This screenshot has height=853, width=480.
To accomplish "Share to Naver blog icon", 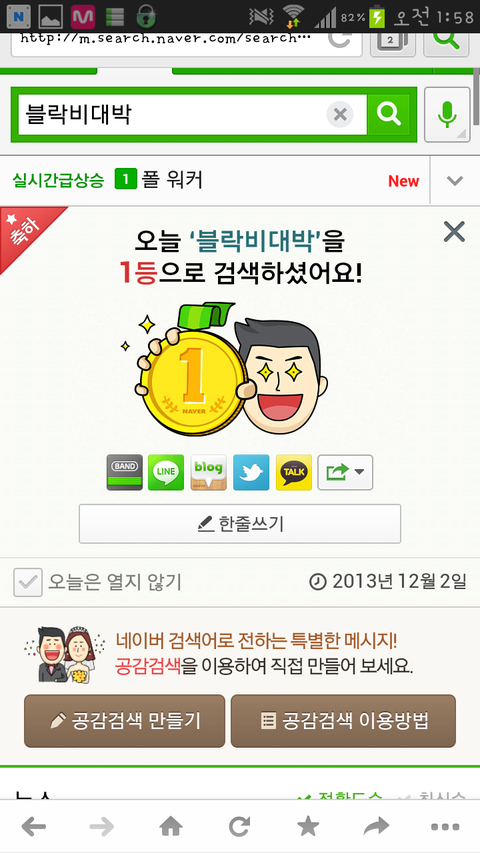I will (208, 472).
